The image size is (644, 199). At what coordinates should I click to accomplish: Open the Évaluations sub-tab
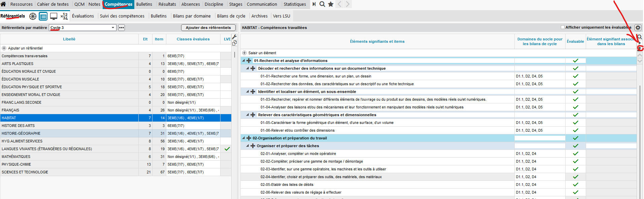[x=83, y=16]
